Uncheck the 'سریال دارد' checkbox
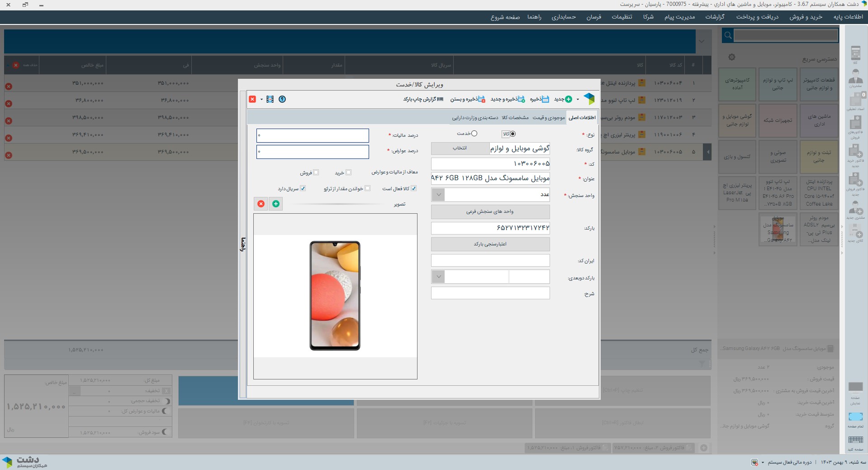This screenshot has height=470, width=868. tap(303, 188)
